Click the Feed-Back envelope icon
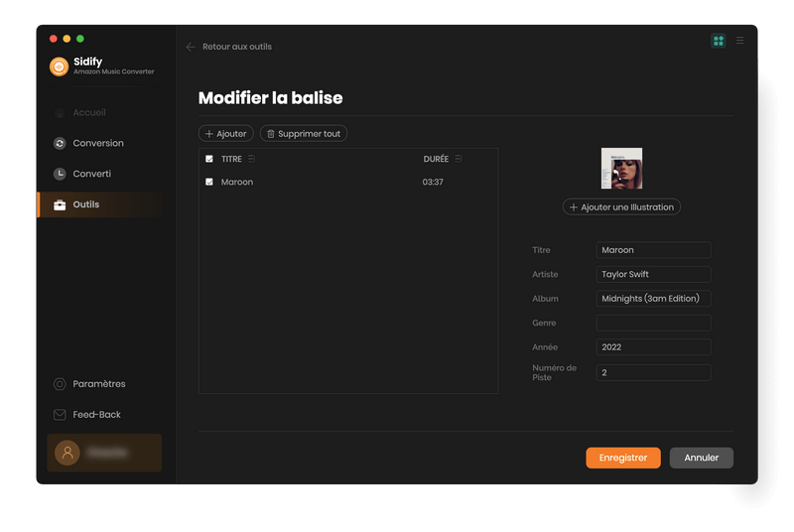 60,415
